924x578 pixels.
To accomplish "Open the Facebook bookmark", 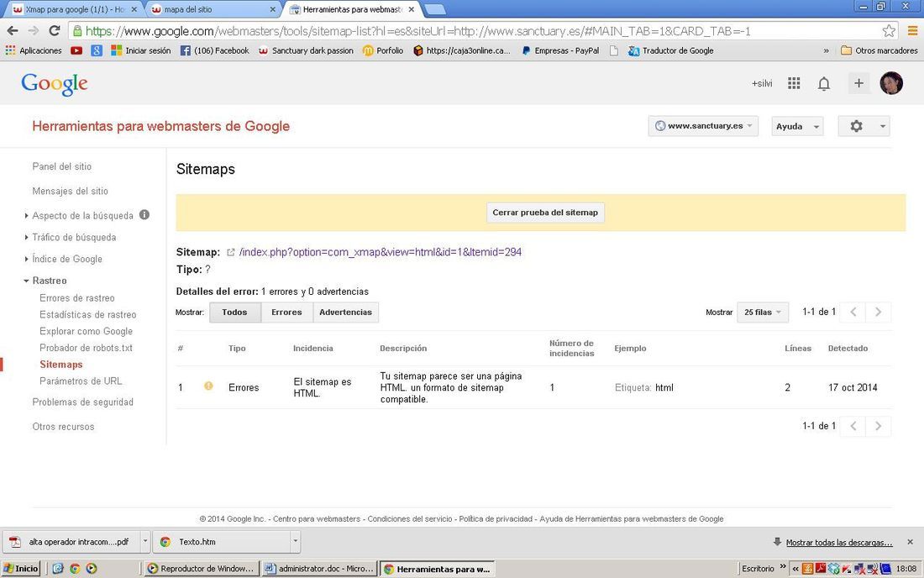I will [214, 50].
